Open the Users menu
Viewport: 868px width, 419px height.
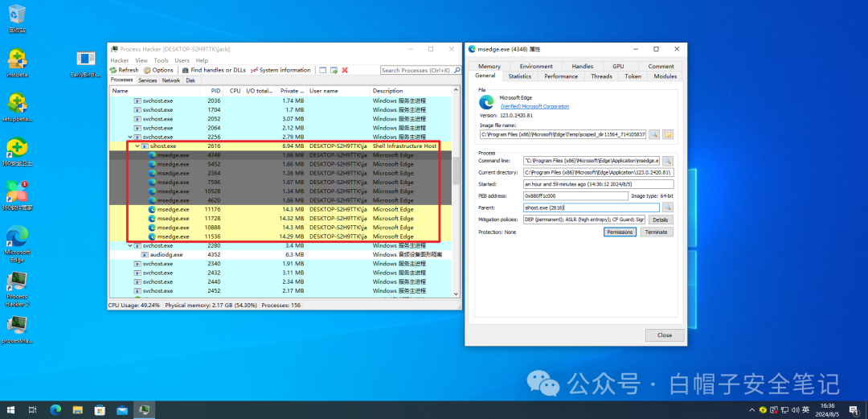point(182,60)
